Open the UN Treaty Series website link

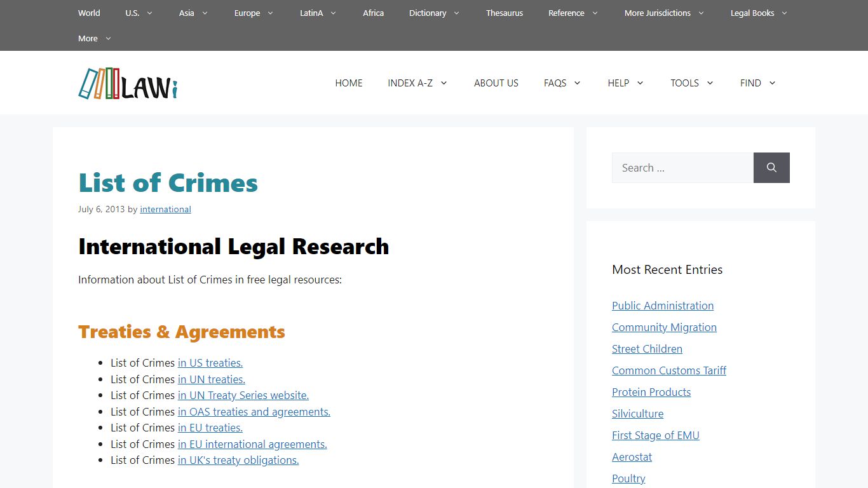click(243, 395)
